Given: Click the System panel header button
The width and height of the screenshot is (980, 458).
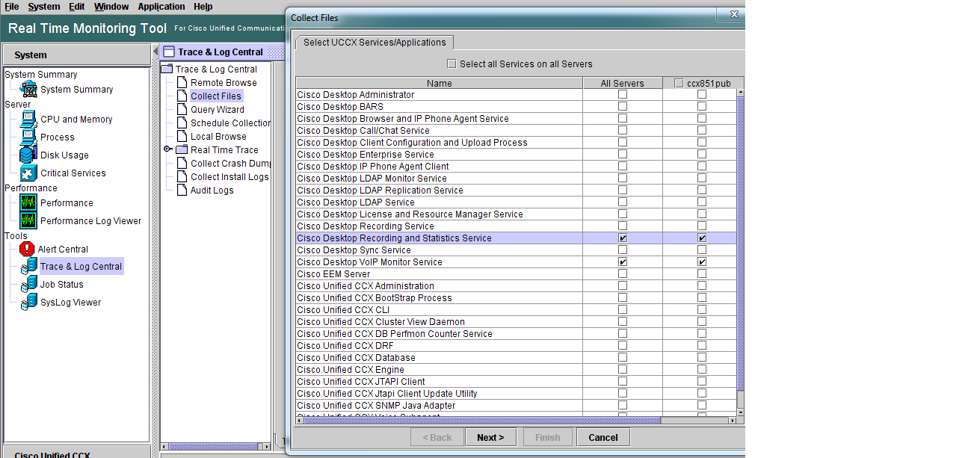Looking at the screenshot, I should (x=77, y=55).
